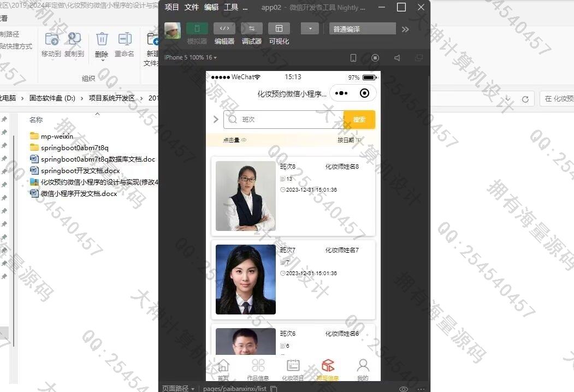The height and width of the screenshot is (392, 574).
Task: Click the user avatar in WeChat DevTools
Action: tap(173, 31)
